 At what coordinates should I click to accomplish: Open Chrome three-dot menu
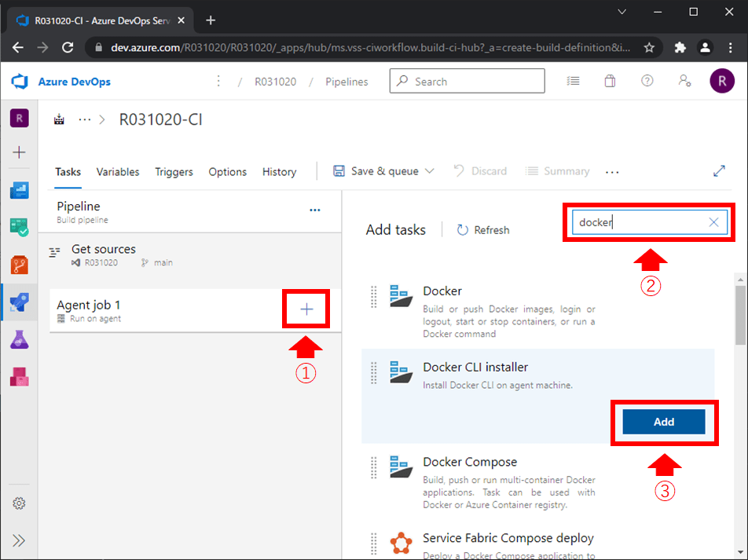[x=731, y=48]
